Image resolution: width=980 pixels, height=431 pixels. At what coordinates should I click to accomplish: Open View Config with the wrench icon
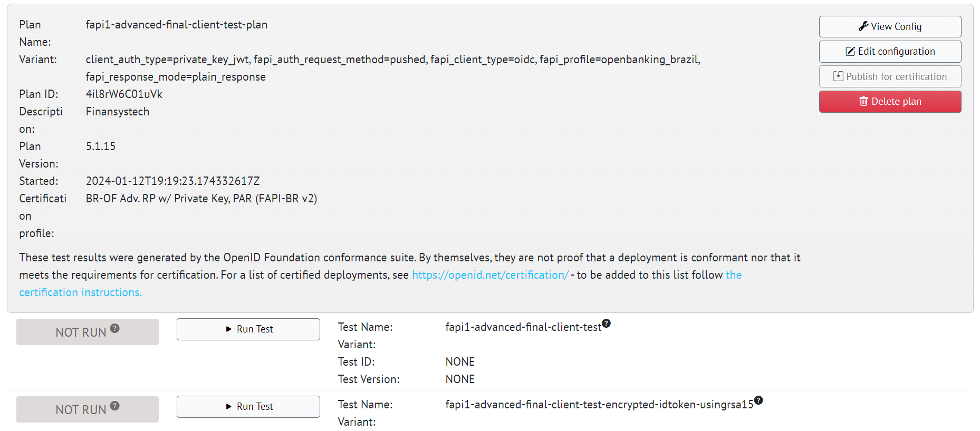(x=890, y=27)
